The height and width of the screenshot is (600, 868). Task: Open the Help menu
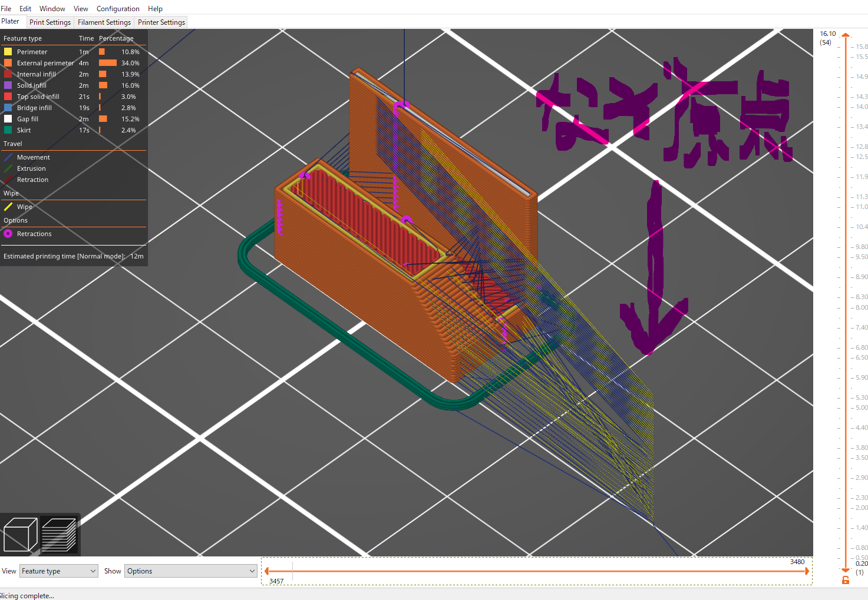pos(155,9)
